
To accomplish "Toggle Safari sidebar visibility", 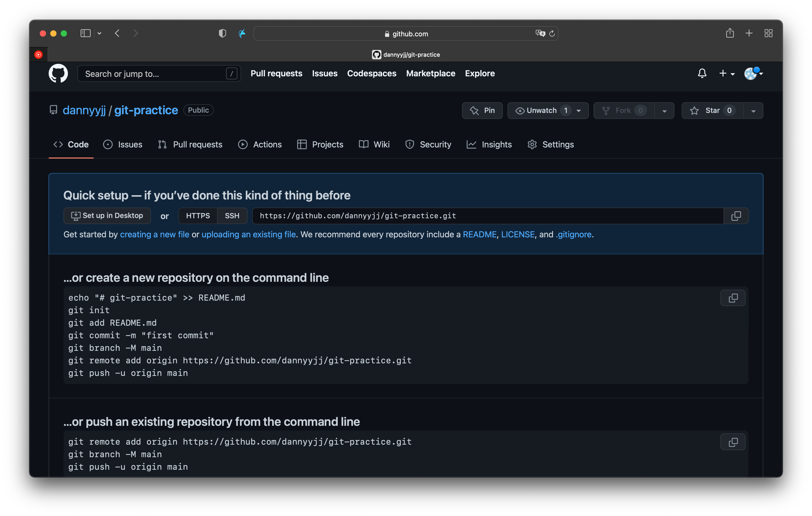I will click(x=85, y=33).
